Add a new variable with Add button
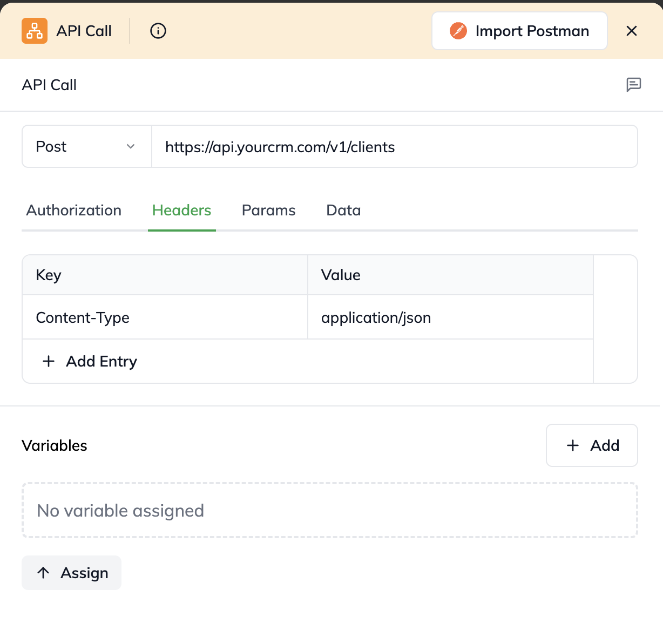The height and width of the screenshot is (644, 663). 592,445
